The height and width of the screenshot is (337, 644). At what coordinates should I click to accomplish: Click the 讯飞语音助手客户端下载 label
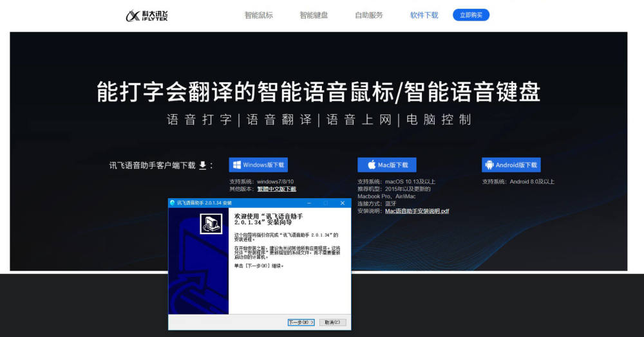click(153, 165)
